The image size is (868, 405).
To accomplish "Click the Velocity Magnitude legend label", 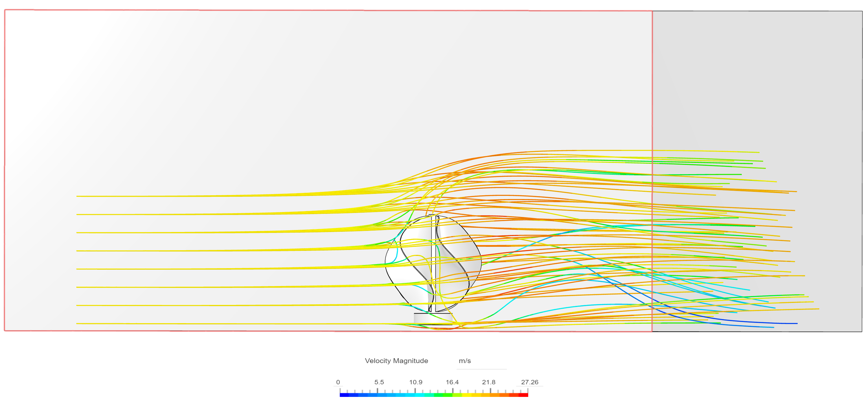I will [396, 361].
